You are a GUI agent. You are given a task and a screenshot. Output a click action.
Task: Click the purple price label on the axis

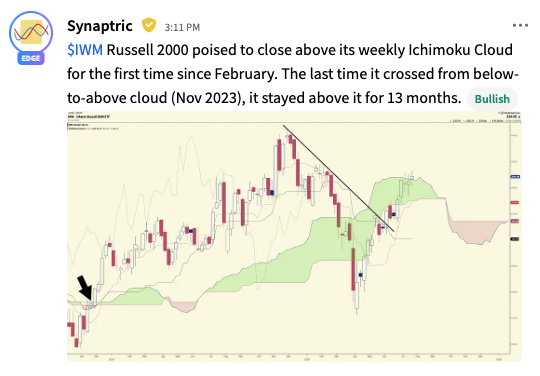pyautogui.click(x=515, y=221)
